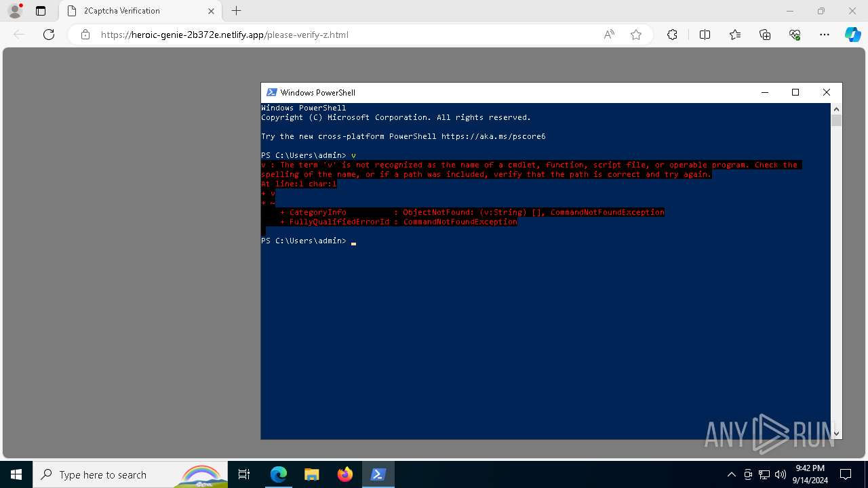Refresh the current page
The width and height of the screenshot is (868, 488).
[49, 35]
